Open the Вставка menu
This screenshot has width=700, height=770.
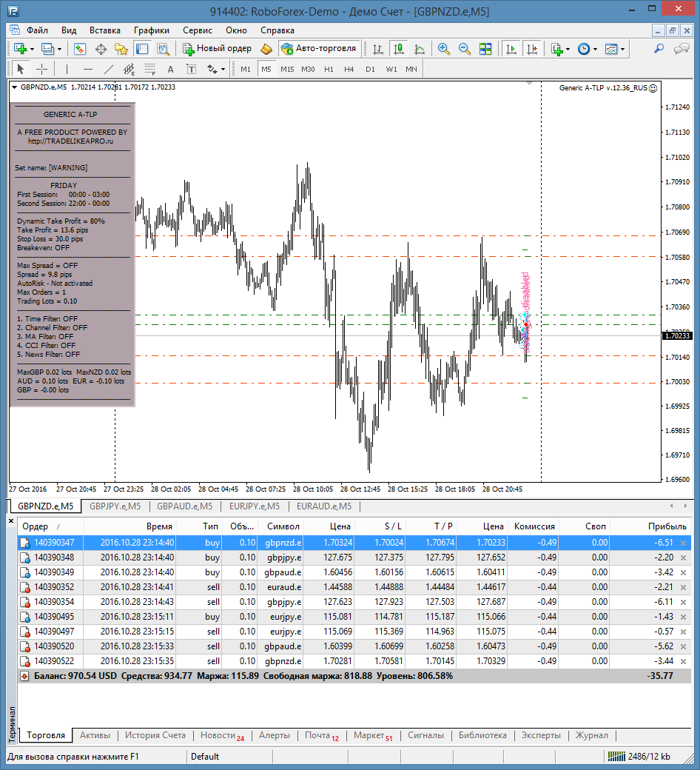coord(105,30)
